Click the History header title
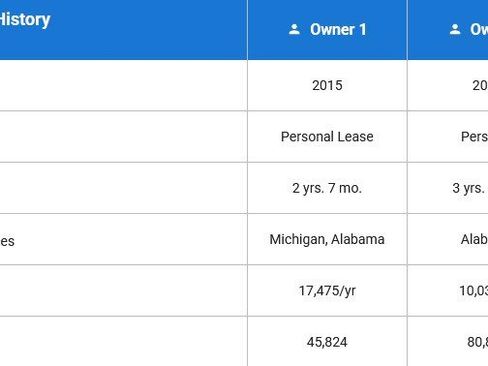Viewport: 488px width, 366px height. [x=25, y=20]
